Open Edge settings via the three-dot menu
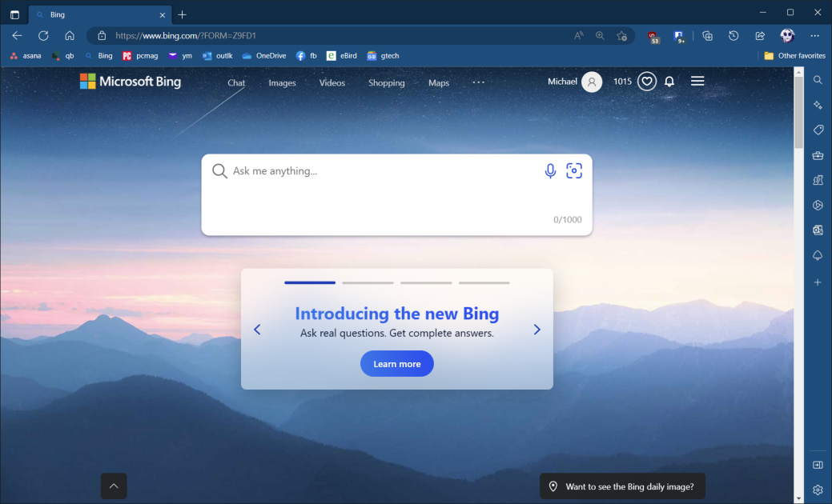Screen dimensions: 832x504 click(815, 35)
